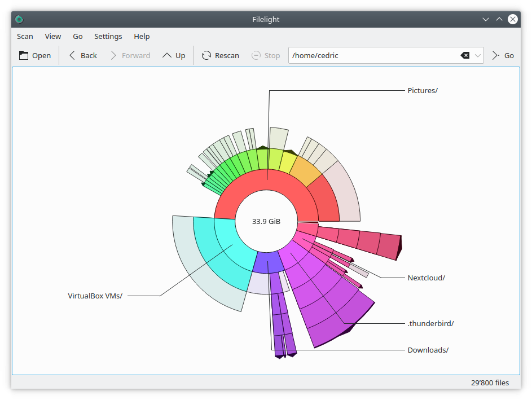532x400 pixels.
Task: Click the Downloads/ label
Action: pyautogui.click(x=428, y=350)
